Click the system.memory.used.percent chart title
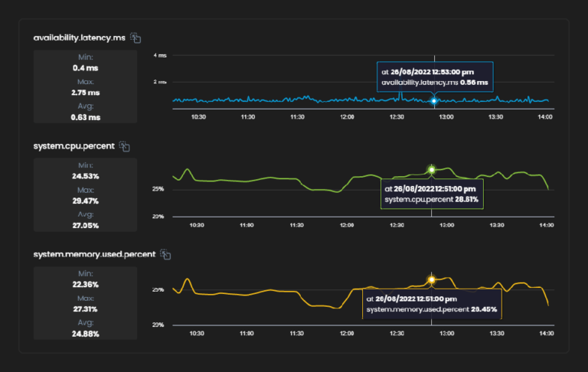Viewport: 588px width, 372px height. point(93,254)
